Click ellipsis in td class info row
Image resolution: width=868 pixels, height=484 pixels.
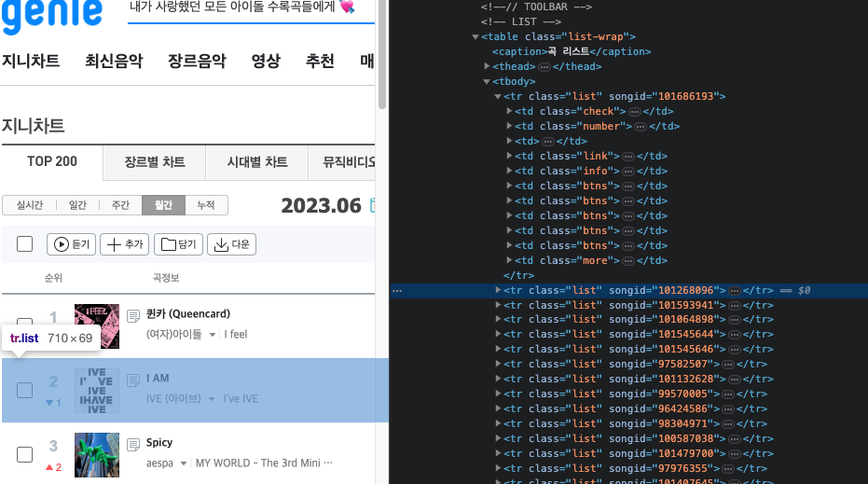[x=628, y=172]
